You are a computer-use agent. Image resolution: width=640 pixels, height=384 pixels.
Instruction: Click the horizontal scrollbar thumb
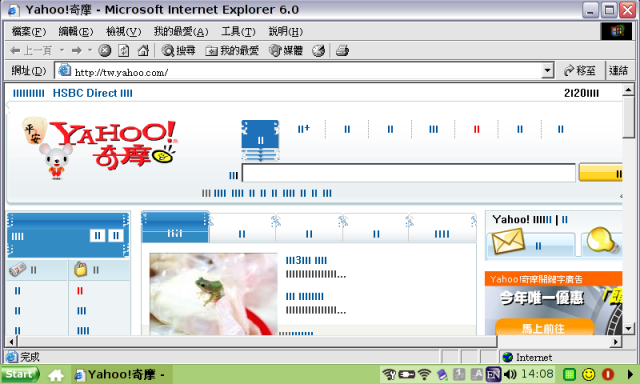257,341
